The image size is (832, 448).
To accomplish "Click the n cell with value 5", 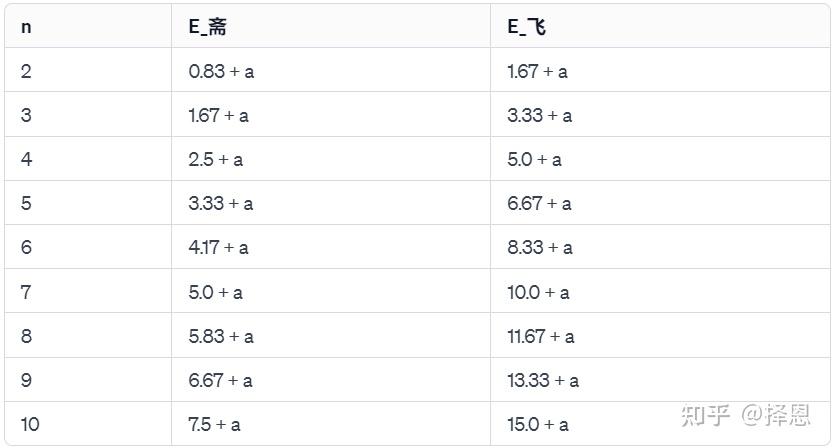I will (x=26, y=203).
